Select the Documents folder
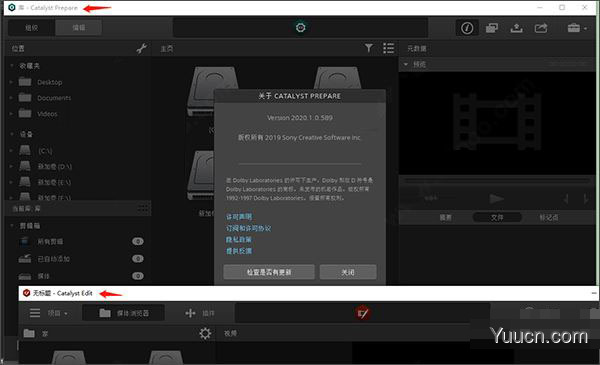Viewport: 600px width, 365px height. tap(54, 98)
